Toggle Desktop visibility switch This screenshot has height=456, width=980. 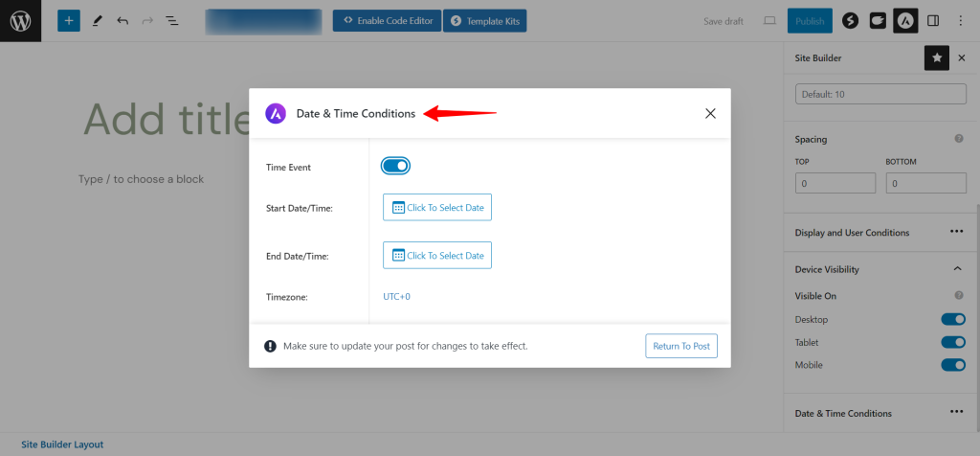coord(953,320)
